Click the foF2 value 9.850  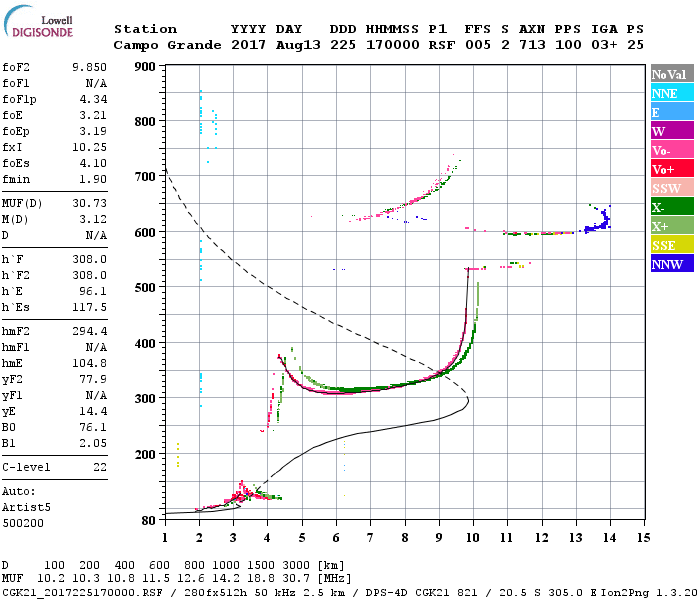(89, 67)
